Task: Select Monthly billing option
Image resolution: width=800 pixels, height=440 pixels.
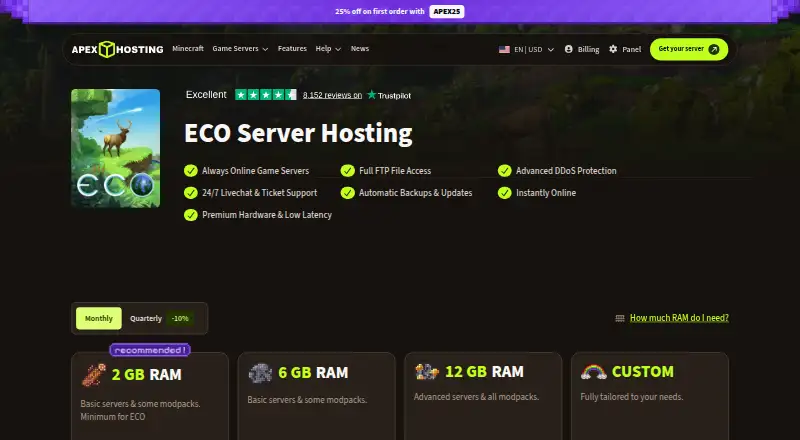Action: tap(98, 319)
